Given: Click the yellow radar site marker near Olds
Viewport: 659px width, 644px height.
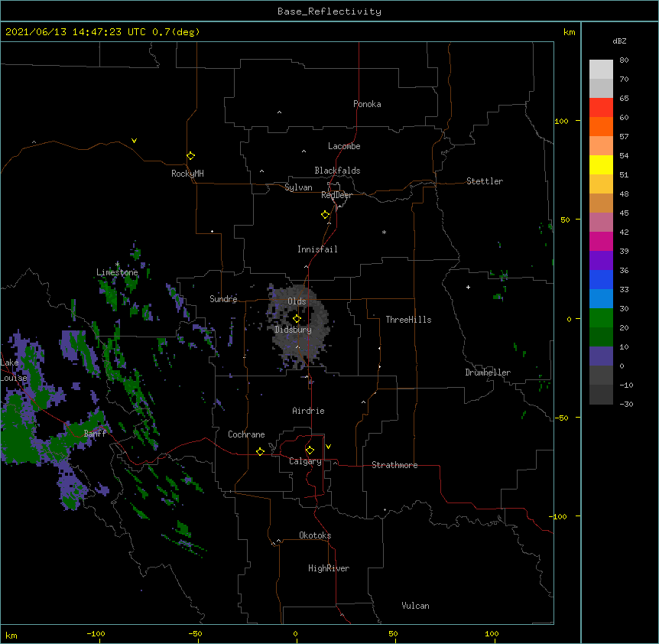Looking at the screenshot, I should (297, 319).
